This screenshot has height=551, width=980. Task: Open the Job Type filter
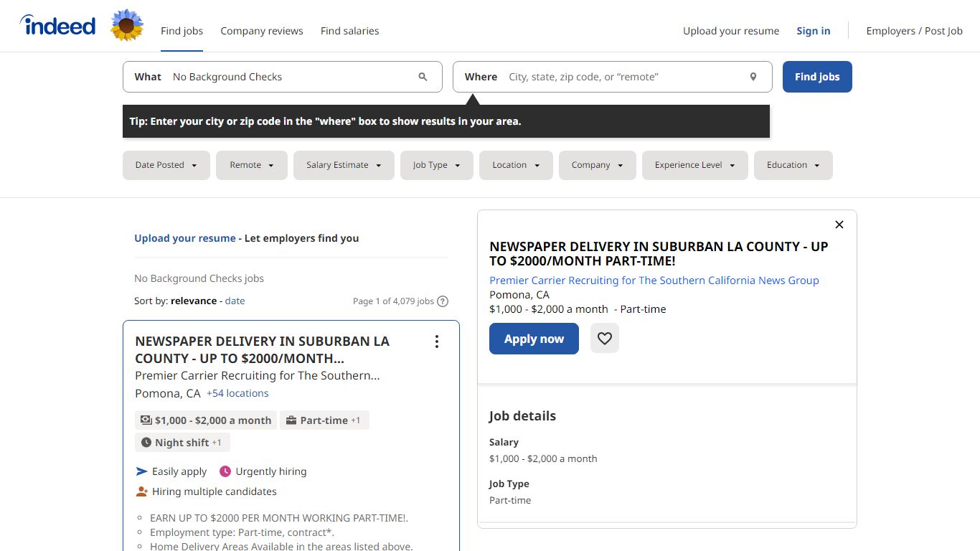[x=437, y=165]
